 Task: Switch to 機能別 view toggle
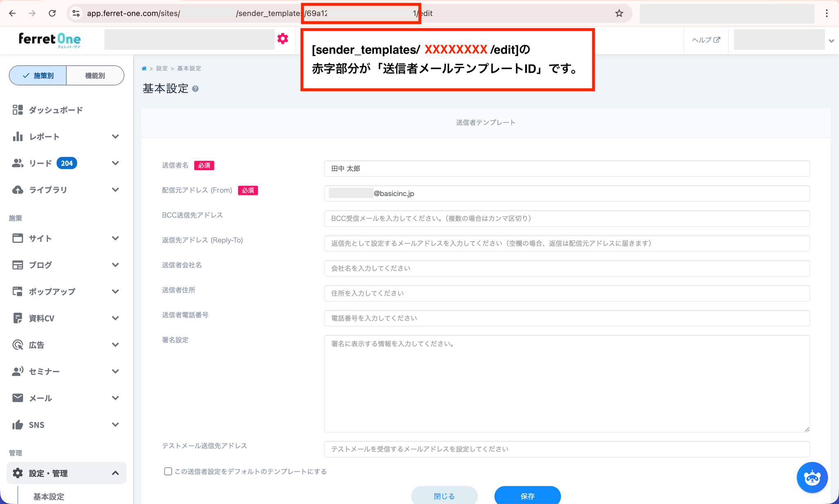click(x=95, y=75)
